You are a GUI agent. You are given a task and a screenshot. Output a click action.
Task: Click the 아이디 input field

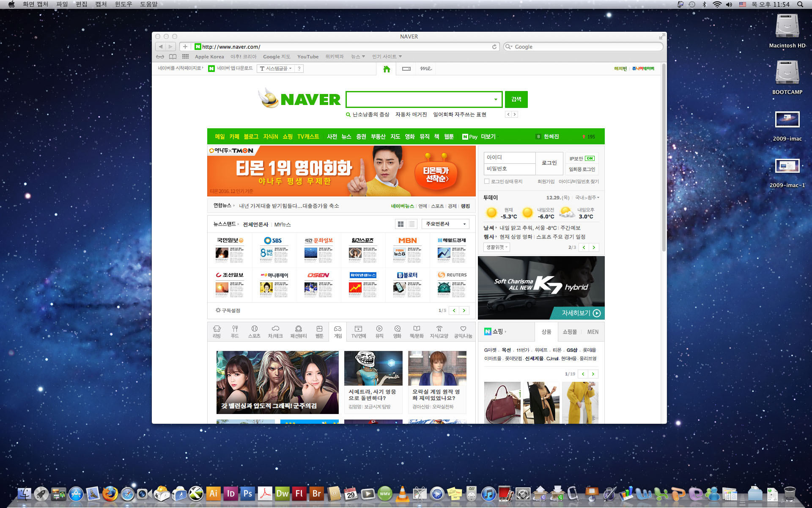point(509,157)
